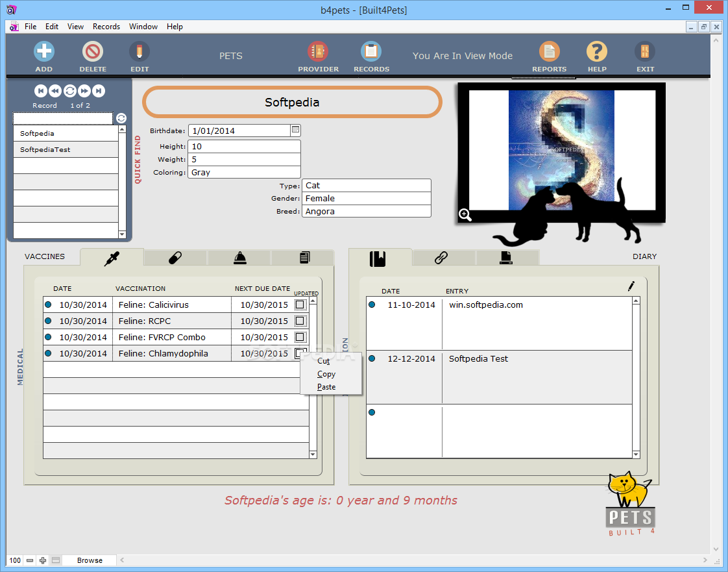Click the zoom in button in status bar
728x572 pixels.
(43, 560)
